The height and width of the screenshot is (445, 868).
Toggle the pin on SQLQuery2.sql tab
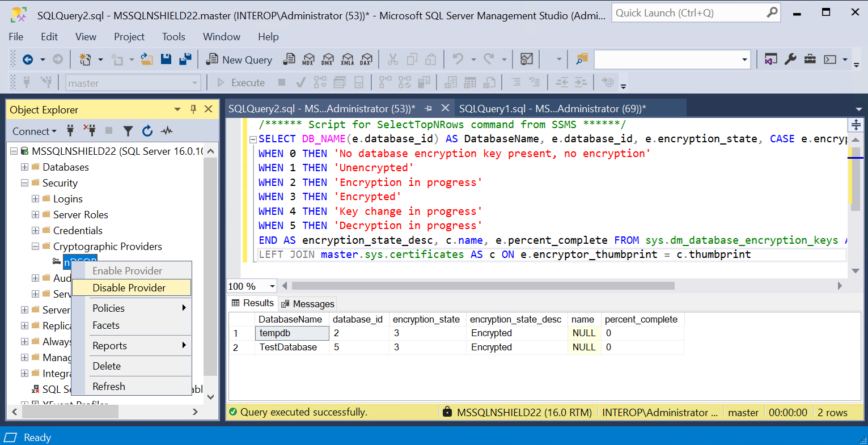coord(429,108)
